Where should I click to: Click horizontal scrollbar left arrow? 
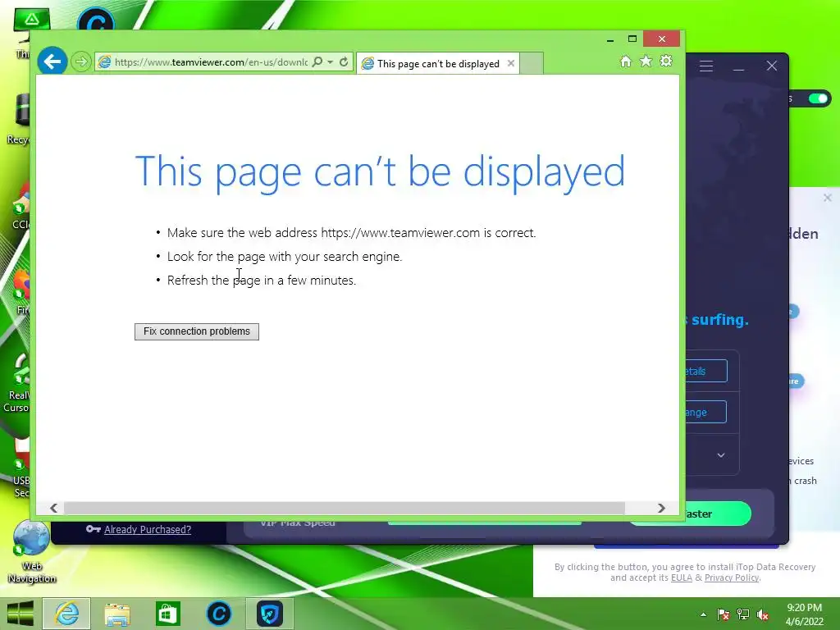53,508
